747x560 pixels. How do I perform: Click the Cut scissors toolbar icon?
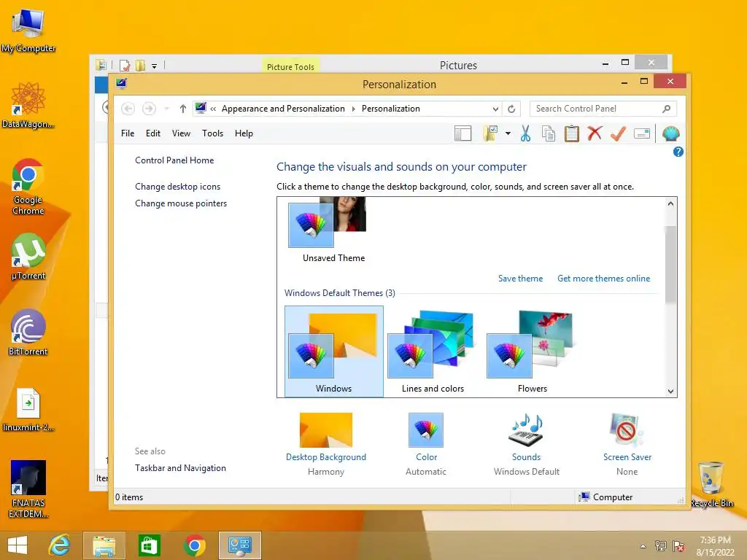tap(525, 134)
